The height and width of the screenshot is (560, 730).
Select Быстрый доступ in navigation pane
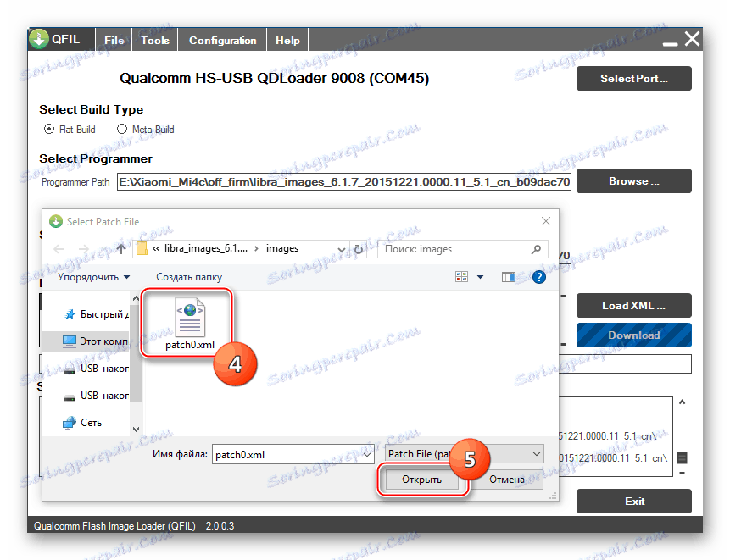(x=96, y=314)
